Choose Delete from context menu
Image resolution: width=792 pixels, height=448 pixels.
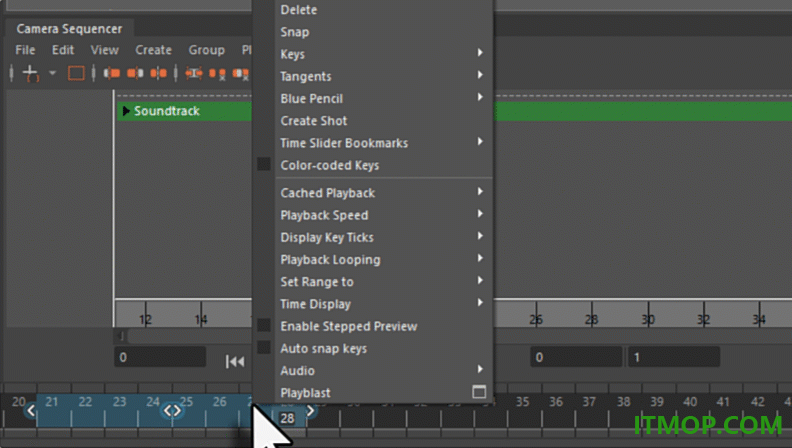[299, 10]
